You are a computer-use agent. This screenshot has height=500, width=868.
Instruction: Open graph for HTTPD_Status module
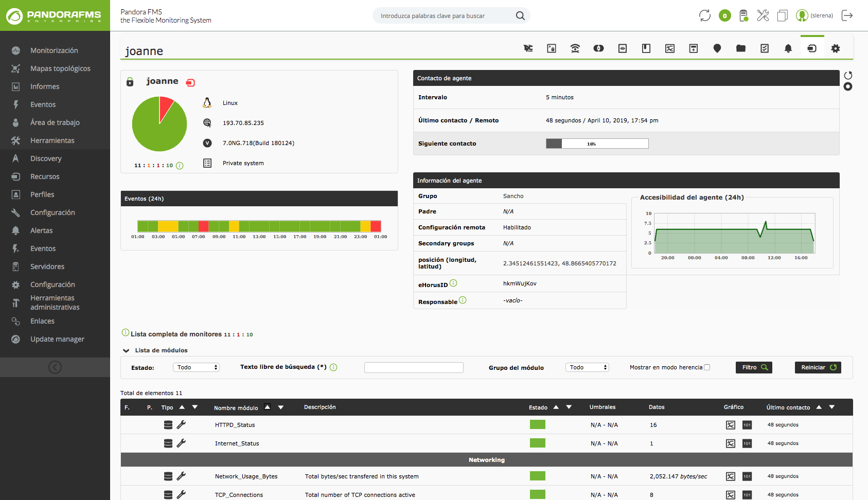pyautogui.click(x=730, y=425)
